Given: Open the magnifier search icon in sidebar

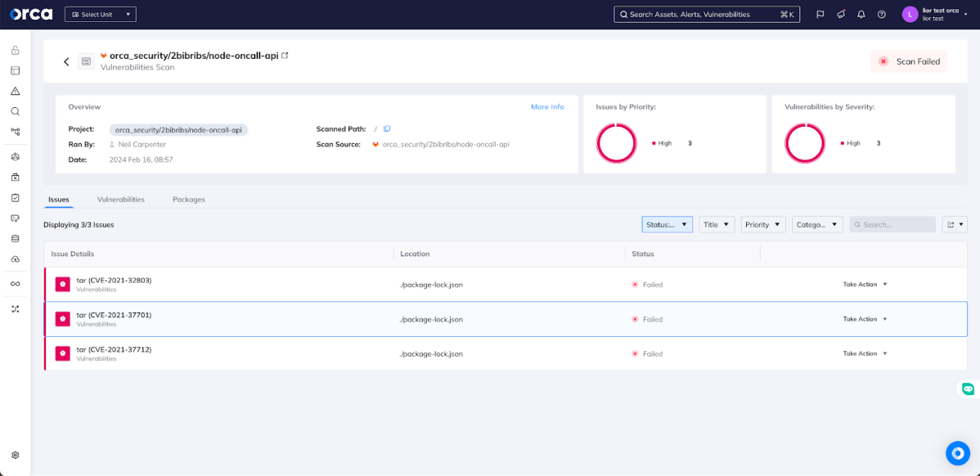Looking at the screenshot, I should click(15, 111).
